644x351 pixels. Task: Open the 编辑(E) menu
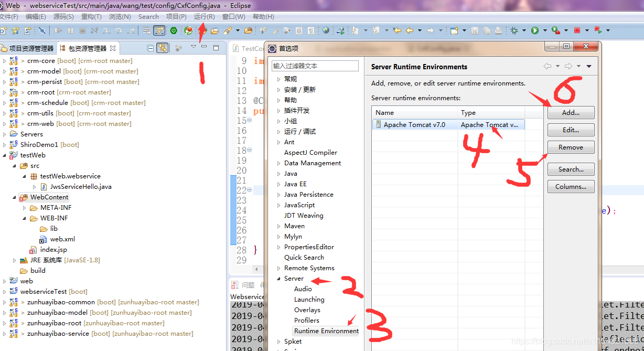coord(36,17)
